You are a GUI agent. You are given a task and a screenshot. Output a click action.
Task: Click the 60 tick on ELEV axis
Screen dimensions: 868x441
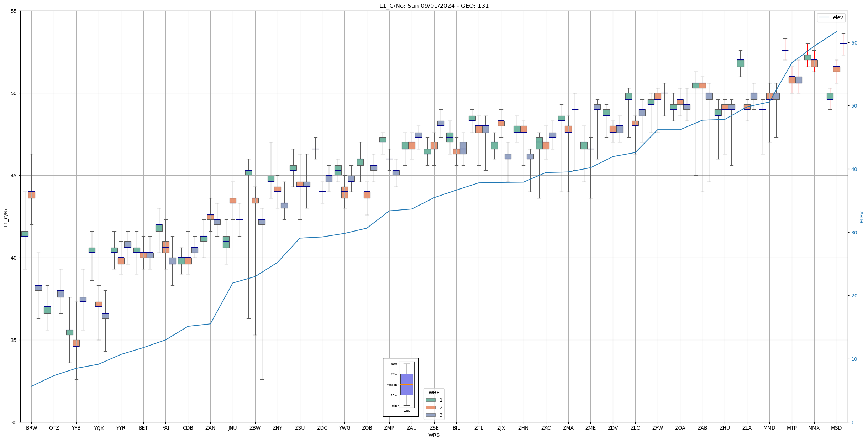[x=854, y=43]
